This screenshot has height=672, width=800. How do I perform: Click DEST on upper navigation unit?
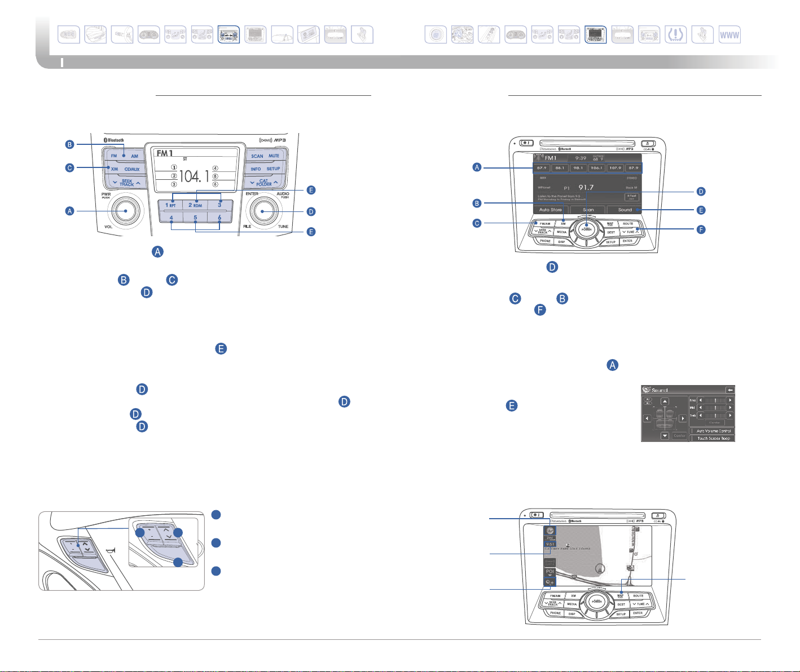click(611, 232)
